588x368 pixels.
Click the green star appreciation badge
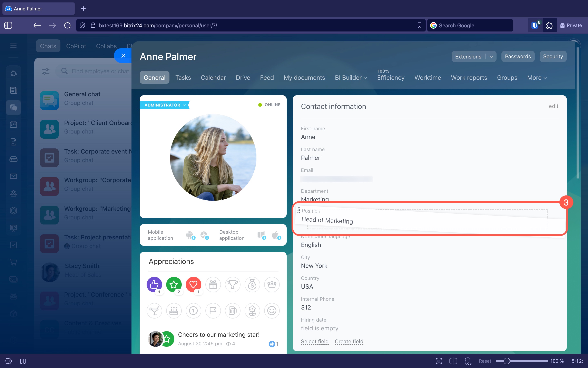174,284
